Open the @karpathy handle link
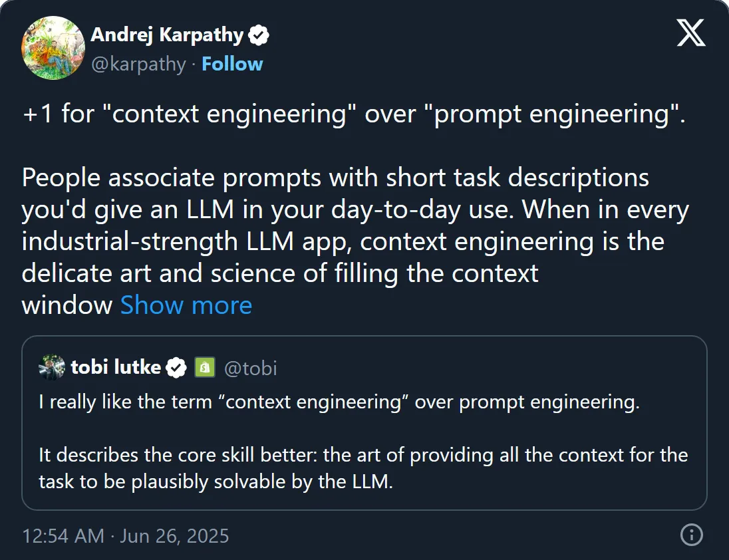Viewport: 729px width, 560px height. [138, 64]
